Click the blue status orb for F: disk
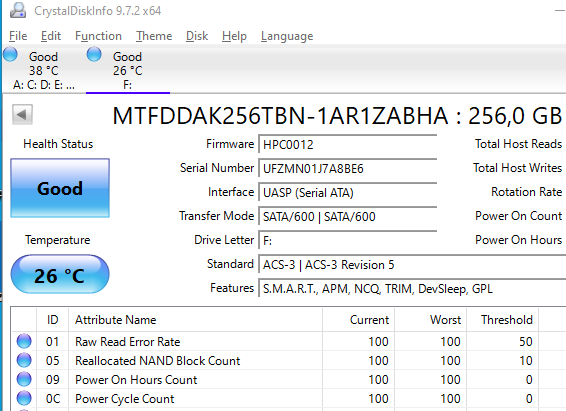 [94, 54]
